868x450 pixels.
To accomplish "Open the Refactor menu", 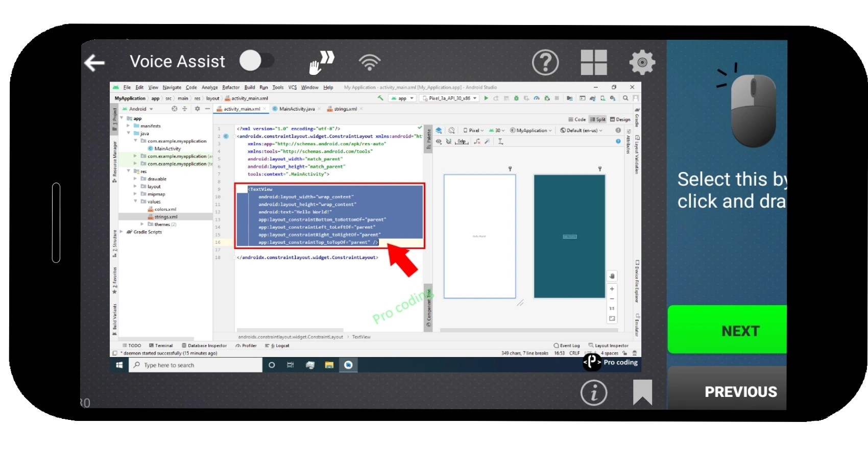I will pyautogui.click(x=231, y=87).
